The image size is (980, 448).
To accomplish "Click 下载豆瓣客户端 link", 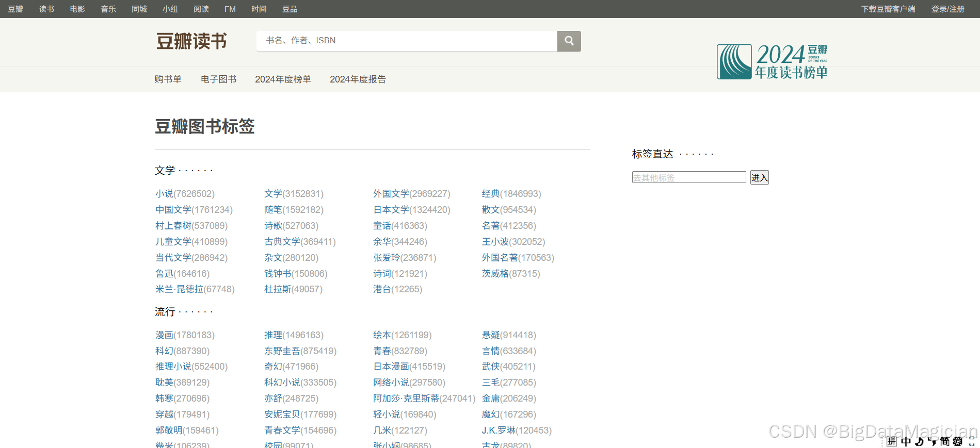I will pos(888,9).
